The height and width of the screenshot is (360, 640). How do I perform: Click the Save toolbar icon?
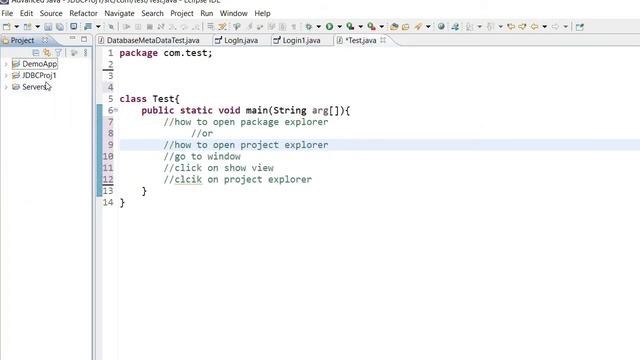(x=48, y=27)
